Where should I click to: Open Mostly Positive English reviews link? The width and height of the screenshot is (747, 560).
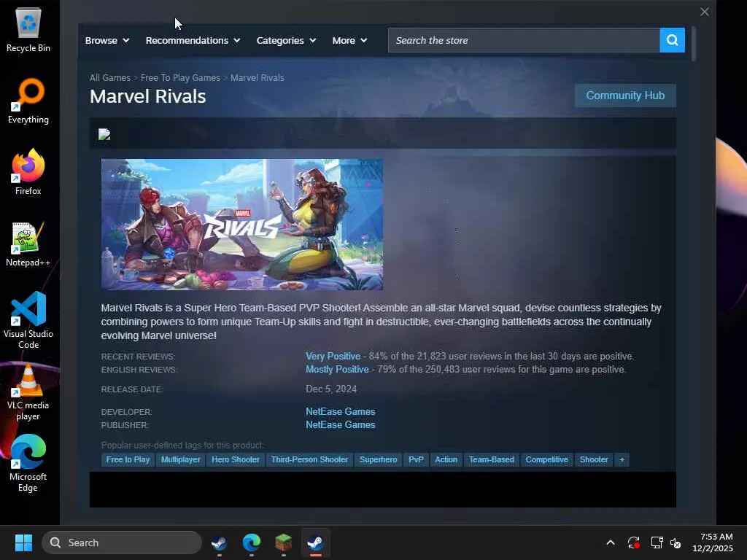point(337,370)
